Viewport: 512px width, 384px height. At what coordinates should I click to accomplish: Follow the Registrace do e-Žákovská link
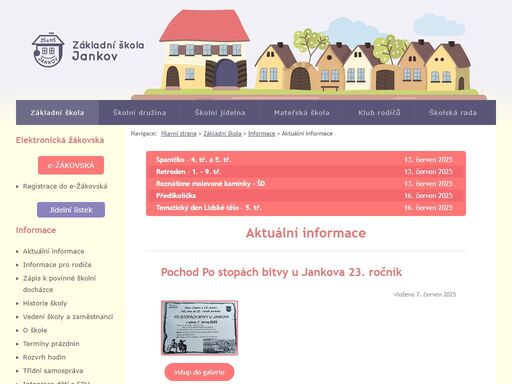click(x=65, y=186)
